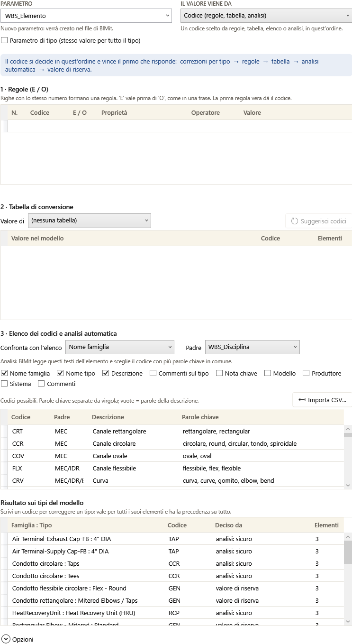Image resolution: width=352 pixels, height=644 pixels.
Task: Click keywords 'flessibile, flex, flexible' cell
Action: click(x=261, y=469)
